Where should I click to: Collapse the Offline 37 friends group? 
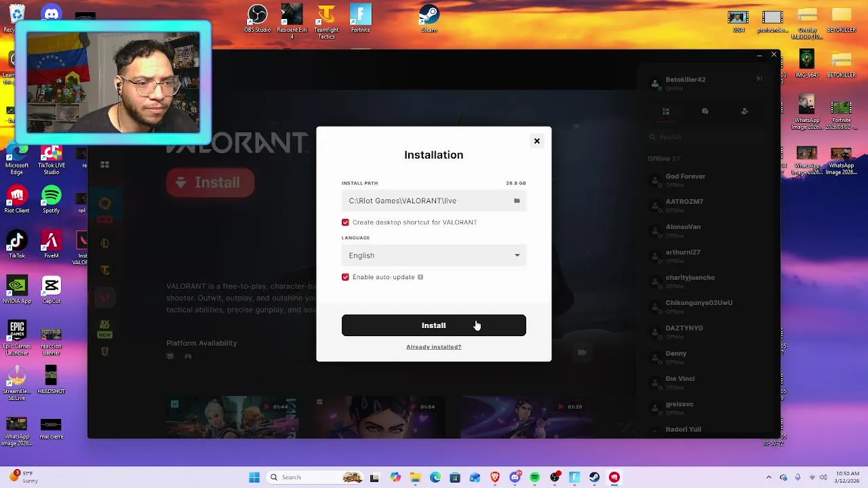pos(664,159)
